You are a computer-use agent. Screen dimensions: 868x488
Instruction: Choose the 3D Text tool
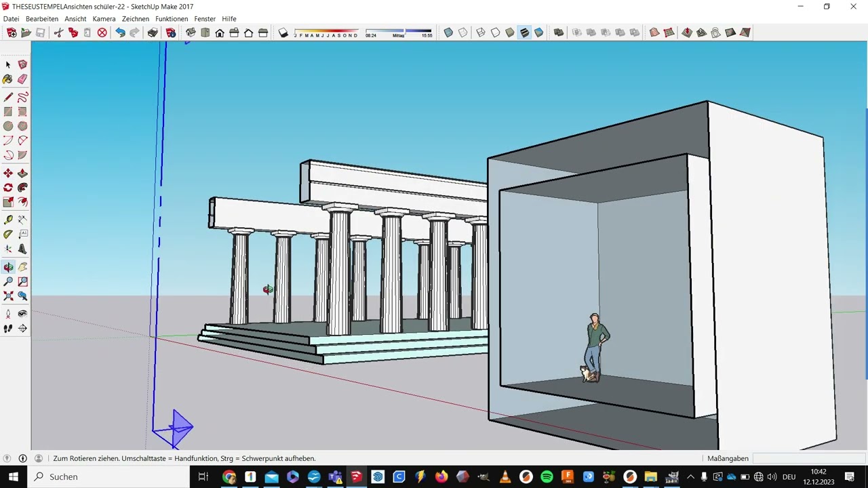coord(22,249)
